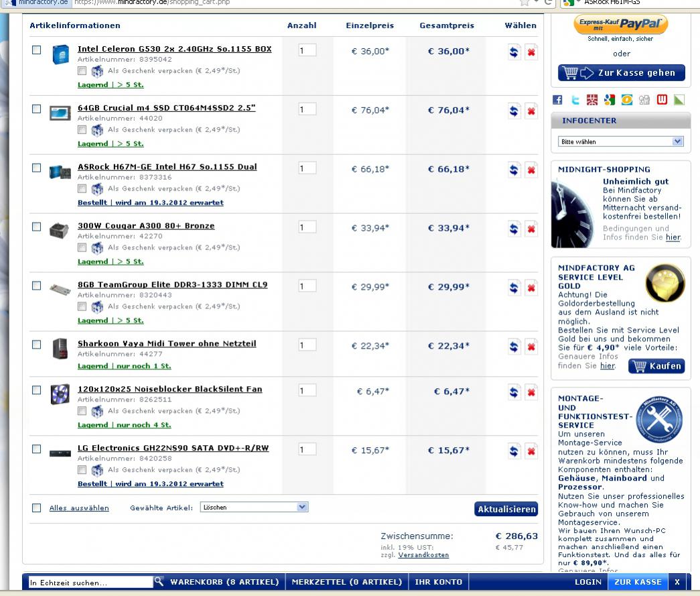Remove Noiseblocker BlackSilent Fan via red X
The width and height of the screenshot is (700, 596).
point(531,393)
